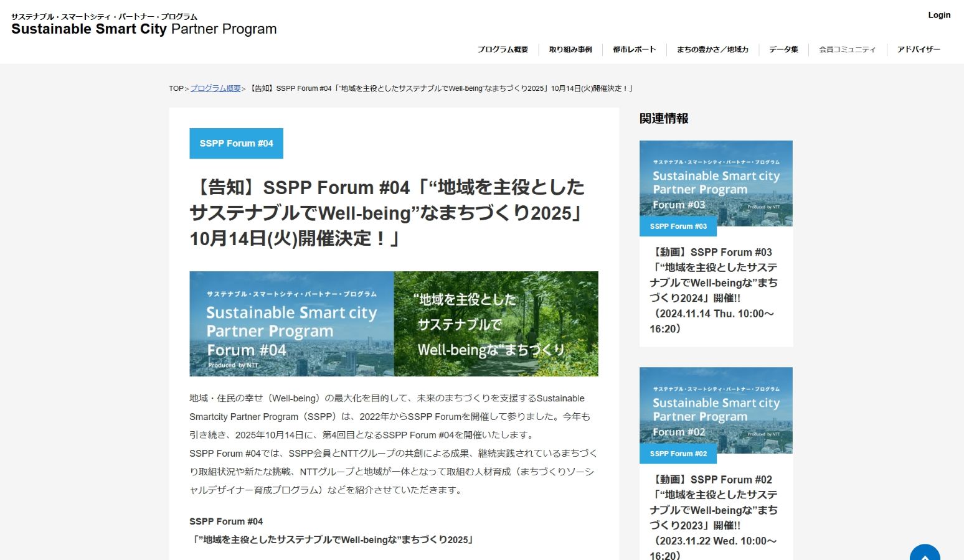Click the TOP breadcrumb link
964x560 pixels.
[x=176, y=89]
